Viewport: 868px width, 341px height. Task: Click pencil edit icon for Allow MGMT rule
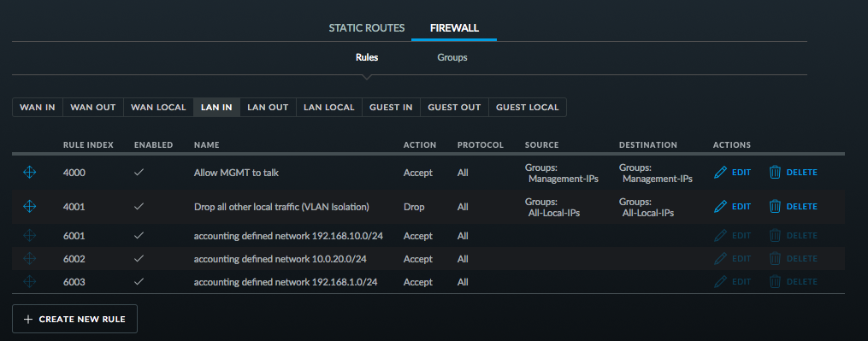[x=720, y=173]
